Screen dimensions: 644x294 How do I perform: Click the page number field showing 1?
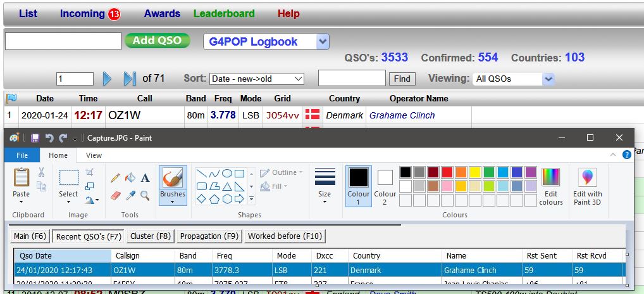pos(75,79)
